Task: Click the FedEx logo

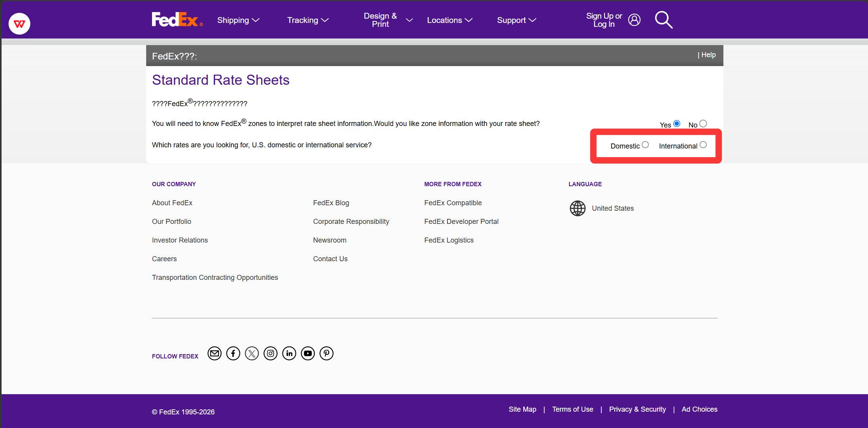Action: 177,19
